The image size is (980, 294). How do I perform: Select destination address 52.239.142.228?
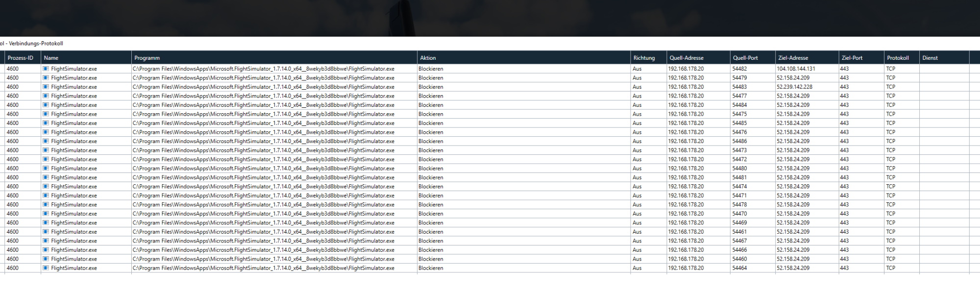coord(794,87)
